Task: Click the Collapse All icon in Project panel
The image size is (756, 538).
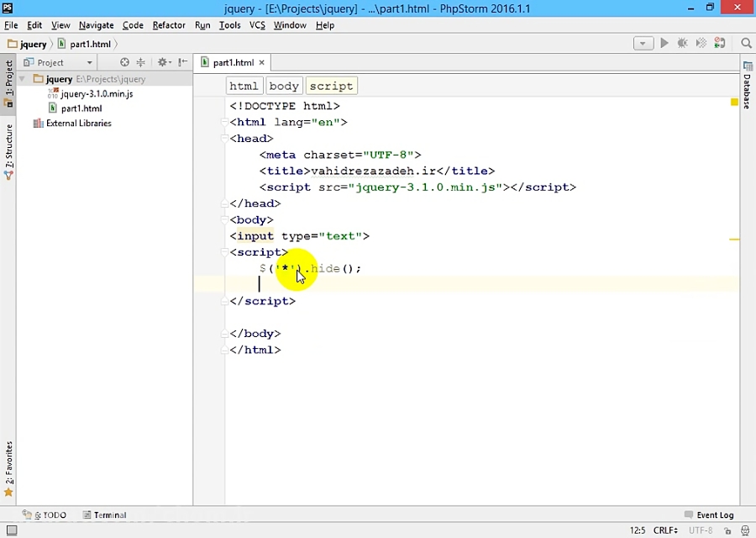Action: point(140,62)
